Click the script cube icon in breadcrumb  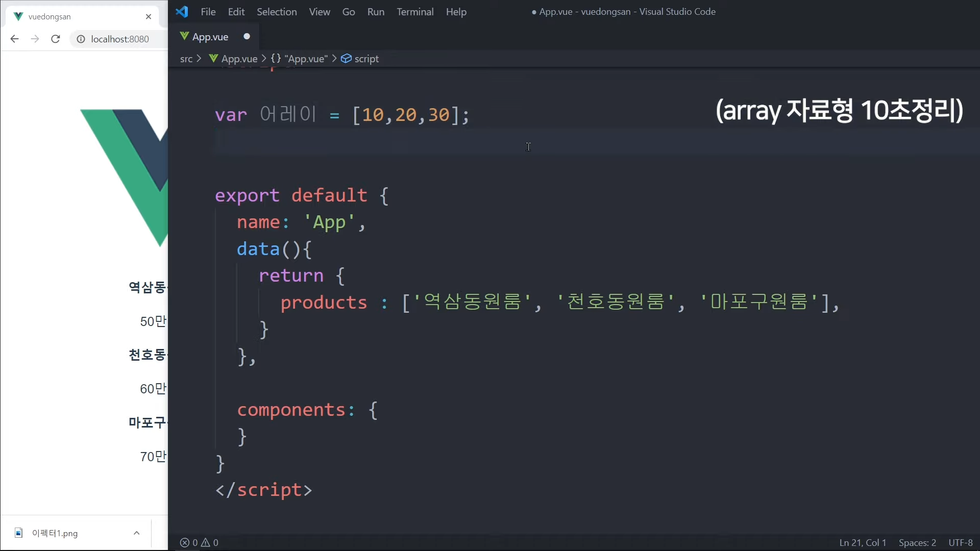(x=346, y=59)
